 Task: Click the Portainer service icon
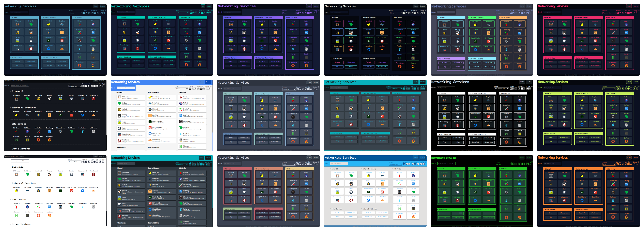pyautogui.click(x=80, y=48)
